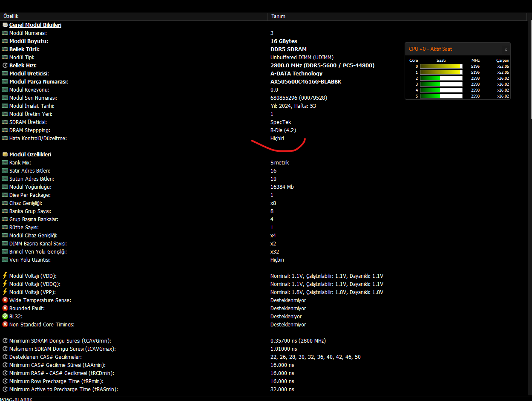Select the Yıl: 2024, Hafta: 53 value
The width and height of the screenshot is (532, 401).
[x=293, y=106]
